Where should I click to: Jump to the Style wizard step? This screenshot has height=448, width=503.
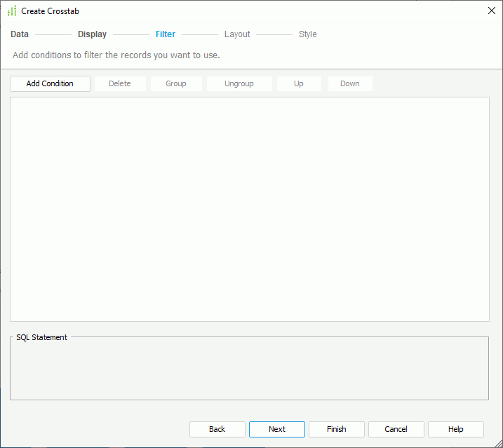point(308,34)
